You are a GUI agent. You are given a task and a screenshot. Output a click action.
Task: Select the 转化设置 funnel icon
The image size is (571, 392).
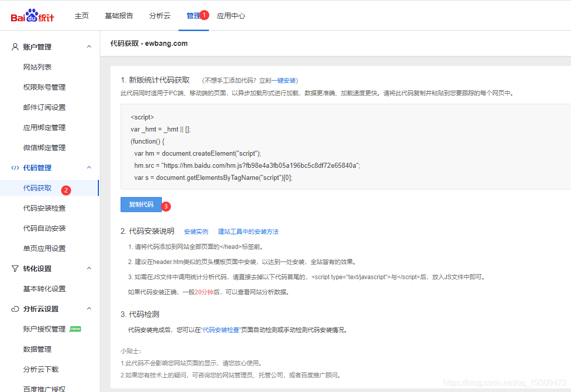(15, 268)
